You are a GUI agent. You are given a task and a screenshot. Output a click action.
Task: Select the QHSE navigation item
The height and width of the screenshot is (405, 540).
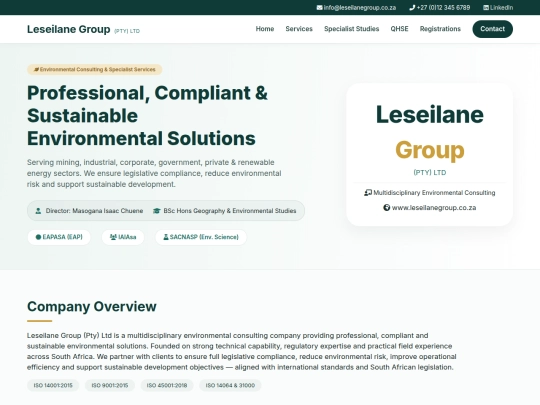pos(399,29)
